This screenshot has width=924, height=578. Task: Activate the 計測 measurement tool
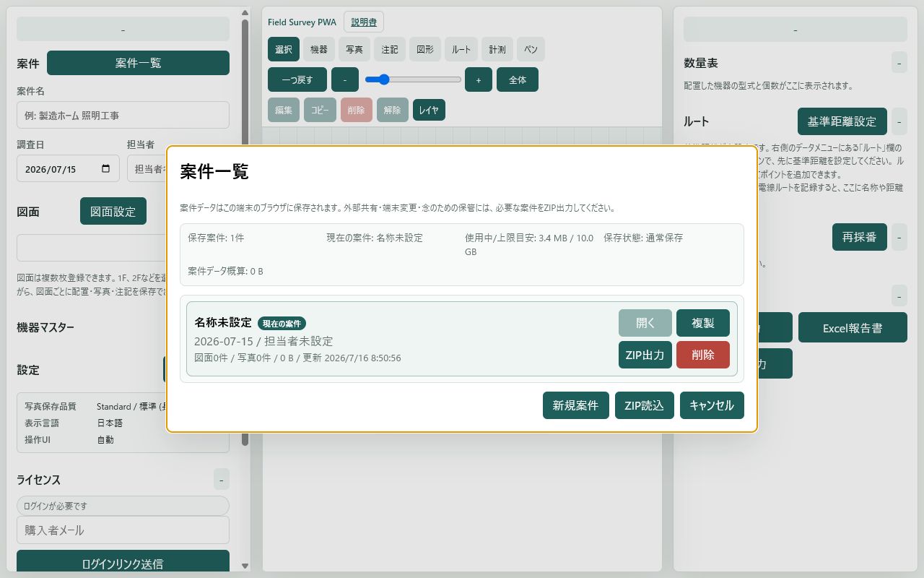(x=497, y=49)
